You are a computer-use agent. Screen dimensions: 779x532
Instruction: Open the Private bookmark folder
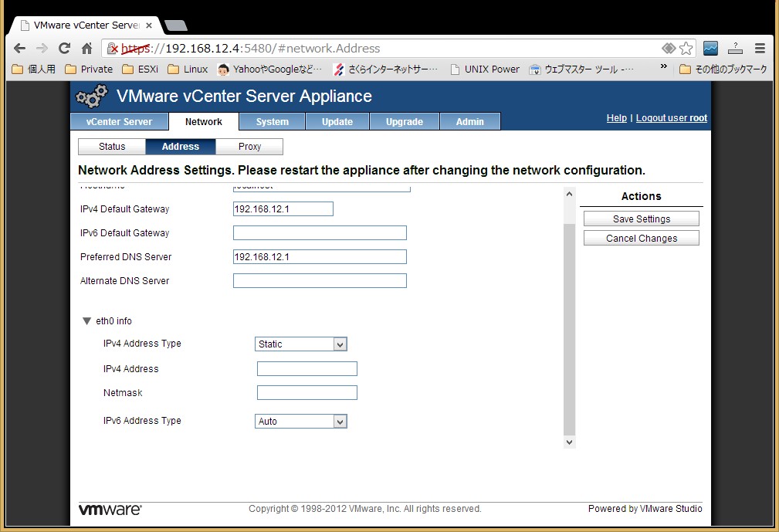(90, 69)
